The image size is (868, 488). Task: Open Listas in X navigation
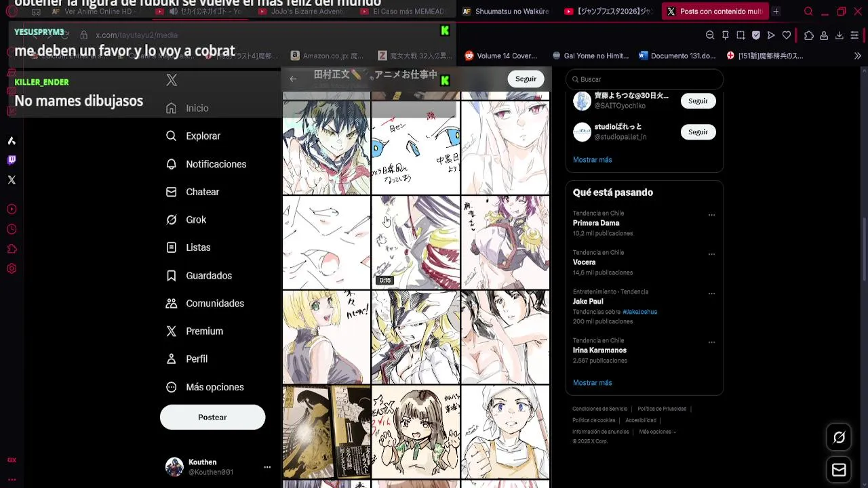(x=189, y=247)
